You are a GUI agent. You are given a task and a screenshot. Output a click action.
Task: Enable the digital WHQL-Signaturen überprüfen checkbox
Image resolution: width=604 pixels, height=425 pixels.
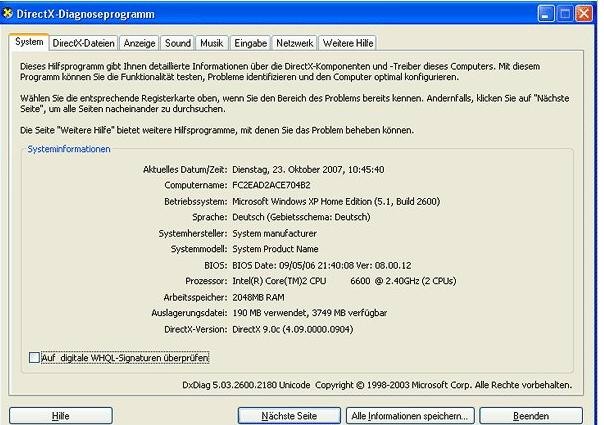(x=35, y=357)
